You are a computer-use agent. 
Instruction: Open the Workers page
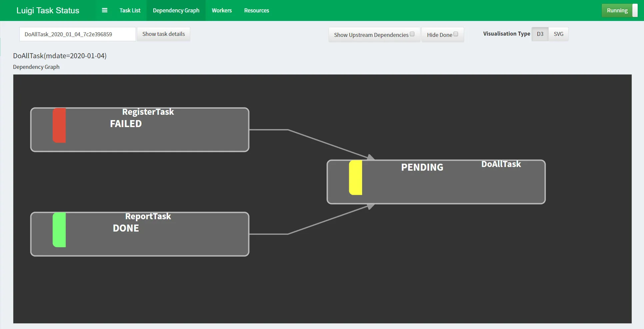(222, 10)
